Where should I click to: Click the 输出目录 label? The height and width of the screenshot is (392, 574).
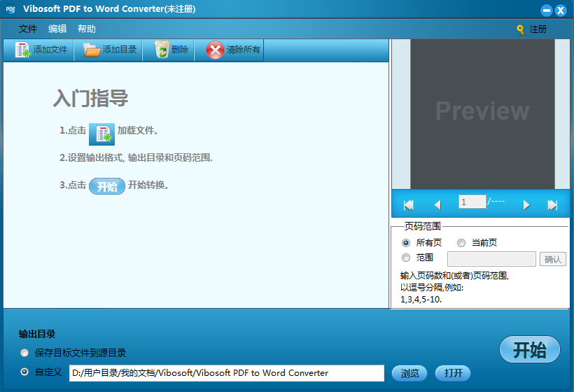36,334
